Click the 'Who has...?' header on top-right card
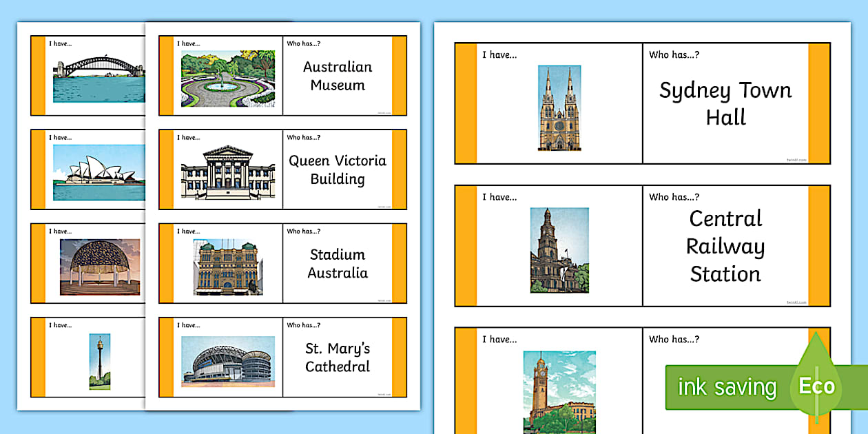The height and width of the screenshot is (434, 868). [x=673, y=54]
